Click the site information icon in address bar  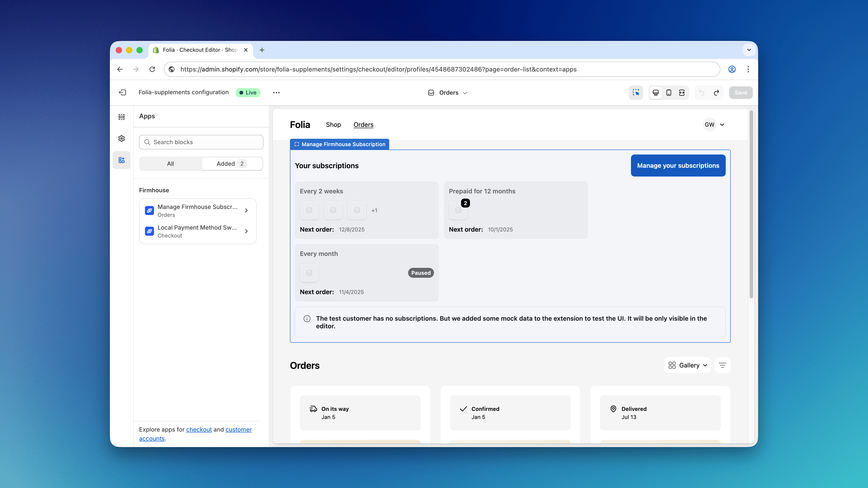pyautogui.click(x=172, y=69)
